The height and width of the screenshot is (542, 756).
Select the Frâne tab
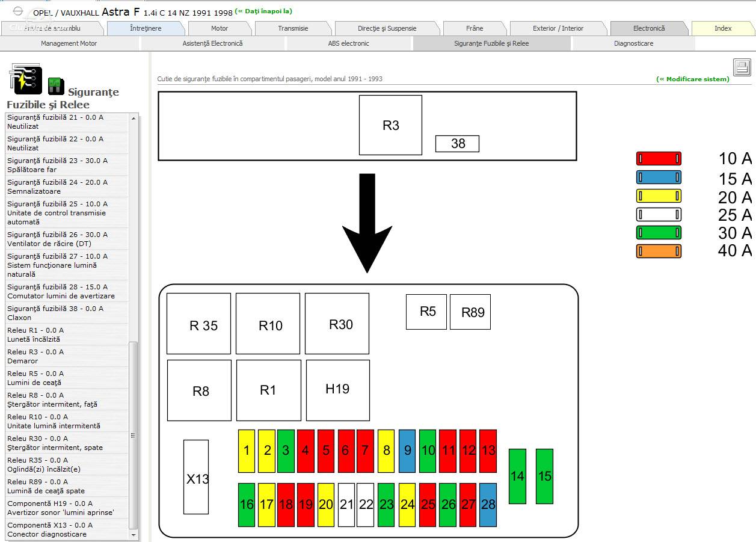475,28
